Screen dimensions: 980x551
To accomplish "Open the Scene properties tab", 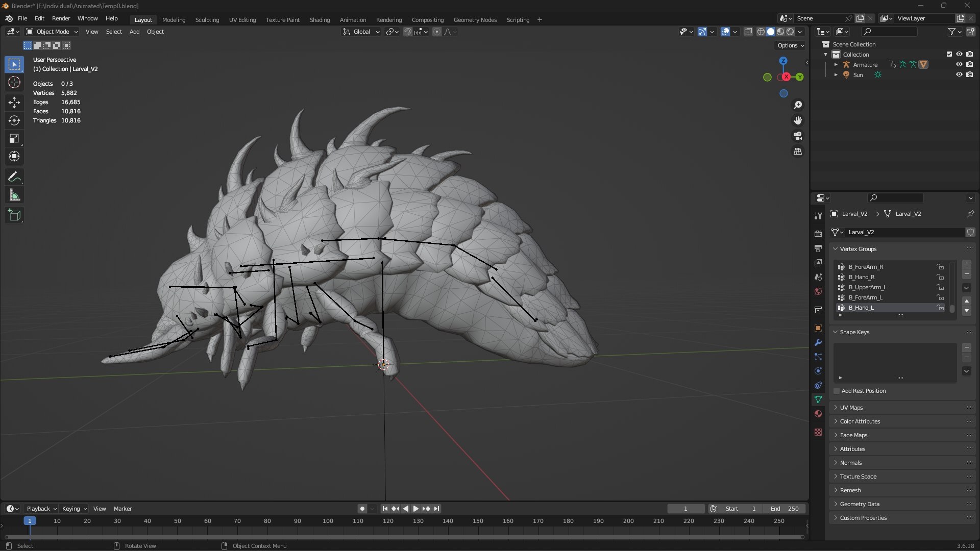I will point(818,277).
